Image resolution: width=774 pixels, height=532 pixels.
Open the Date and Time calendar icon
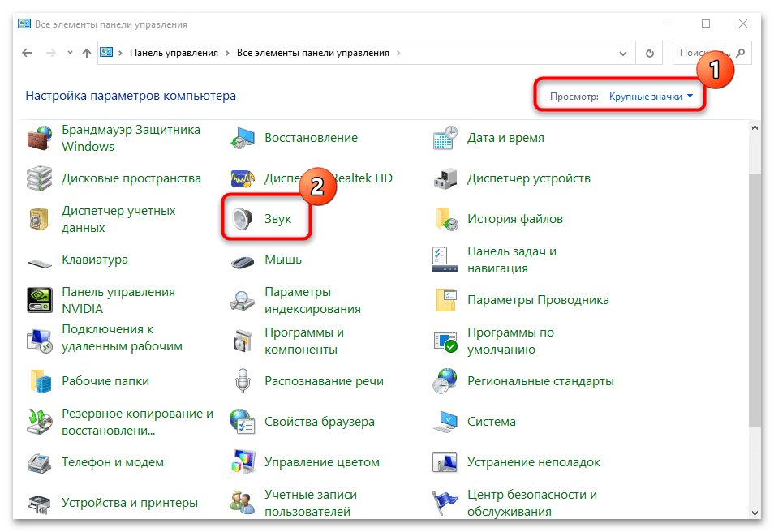coord(445,138)
